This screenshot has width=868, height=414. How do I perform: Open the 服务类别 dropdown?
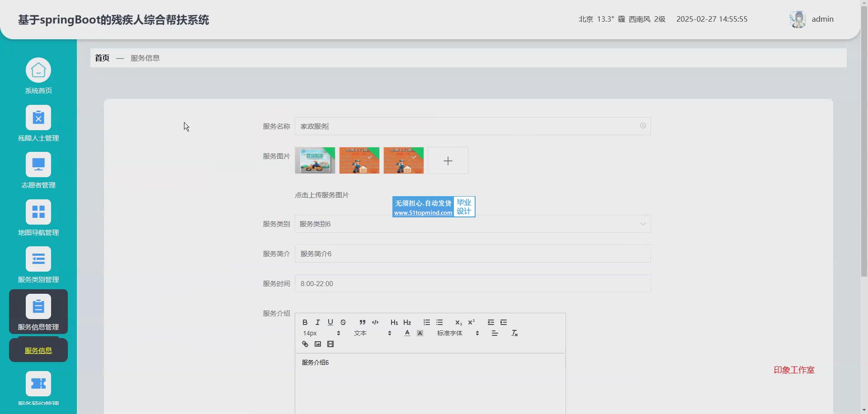click(472, 224)
